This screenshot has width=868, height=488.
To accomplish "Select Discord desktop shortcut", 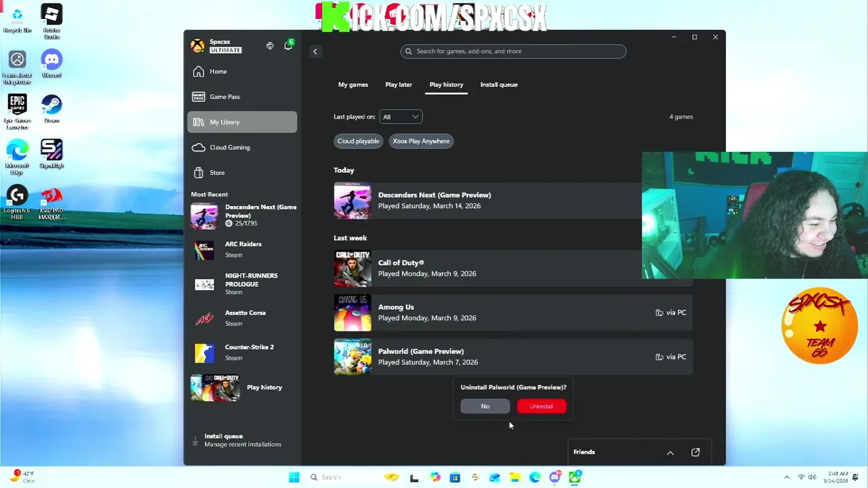I will (52, 64).
